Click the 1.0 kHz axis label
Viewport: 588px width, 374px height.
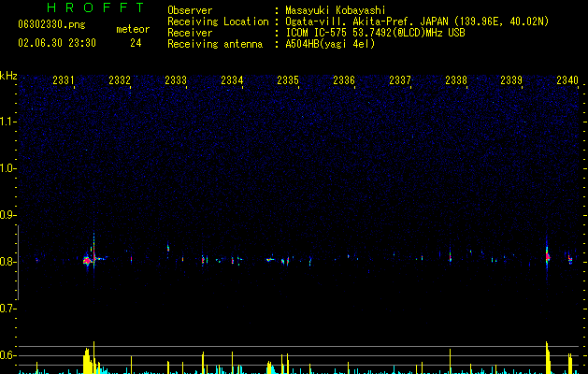(x=7, y=168)
